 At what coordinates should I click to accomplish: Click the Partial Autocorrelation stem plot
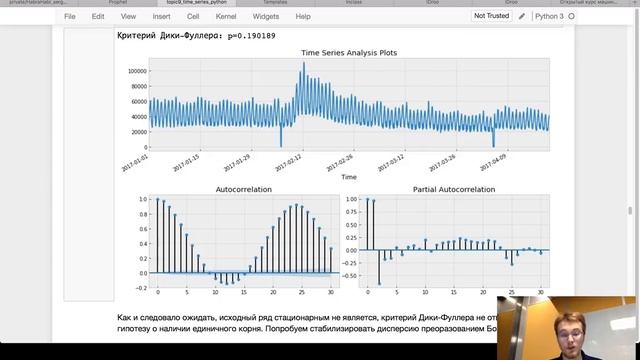tap(454, 241)
